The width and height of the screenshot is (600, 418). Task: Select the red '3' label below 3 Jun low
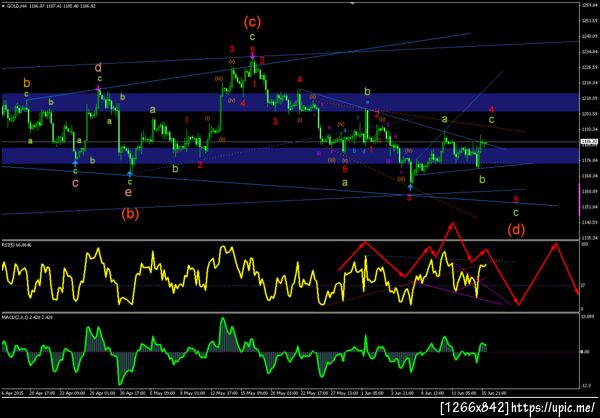tap(409, 198)
